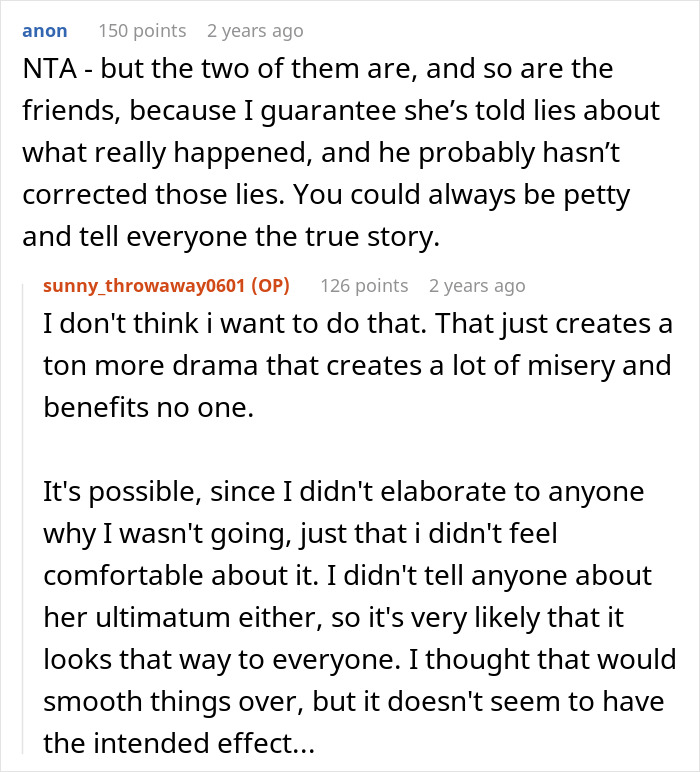Click the line starting 'ton more drama'

[357, 365]
